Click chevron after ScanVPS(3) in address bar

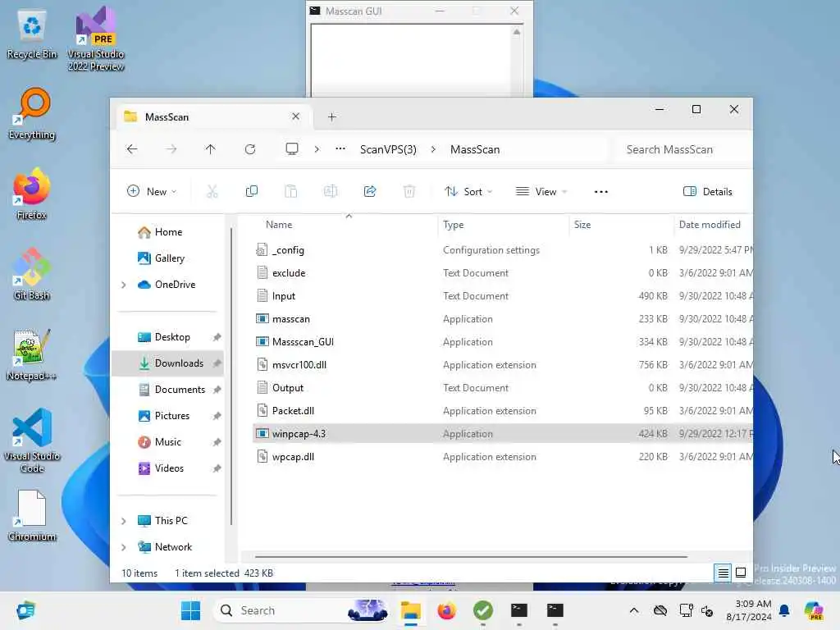[x=433, y=149]
